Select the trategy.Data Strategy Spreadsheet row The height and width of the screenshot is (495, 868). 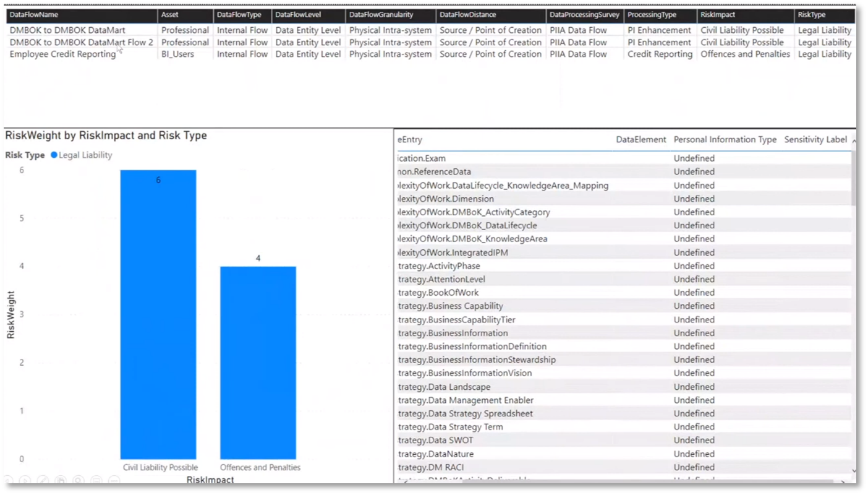[x=623, y=413]
